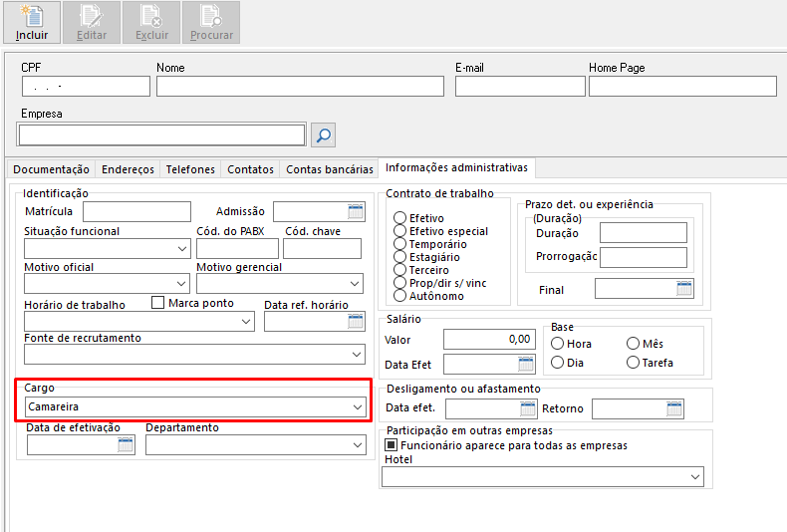Click the Duração input field
This screenshot has width=787, height=532.
pyautogui.click(x=643, y=233)
